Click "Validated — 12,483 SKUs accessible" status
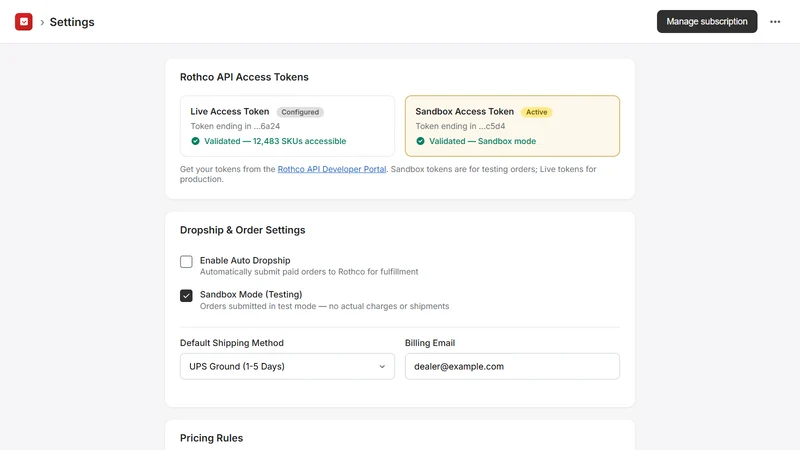 click(x=275, y=141)
